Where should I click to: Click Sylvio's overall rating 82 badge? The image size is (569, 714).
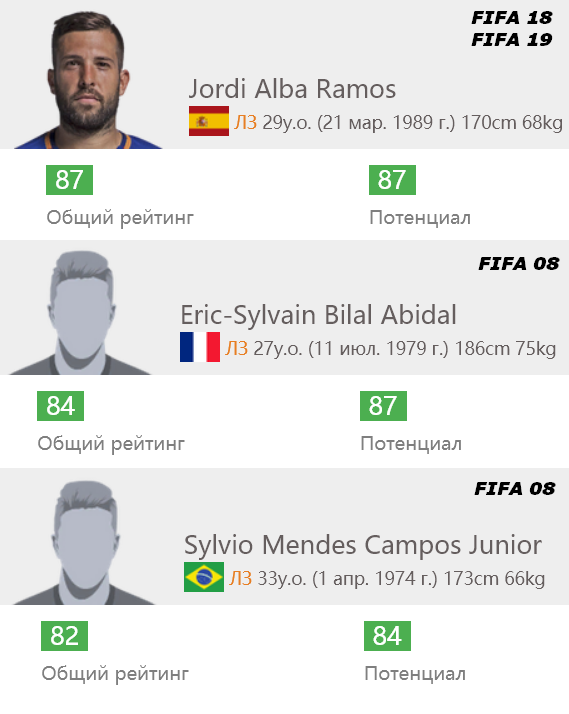(64, 636)
